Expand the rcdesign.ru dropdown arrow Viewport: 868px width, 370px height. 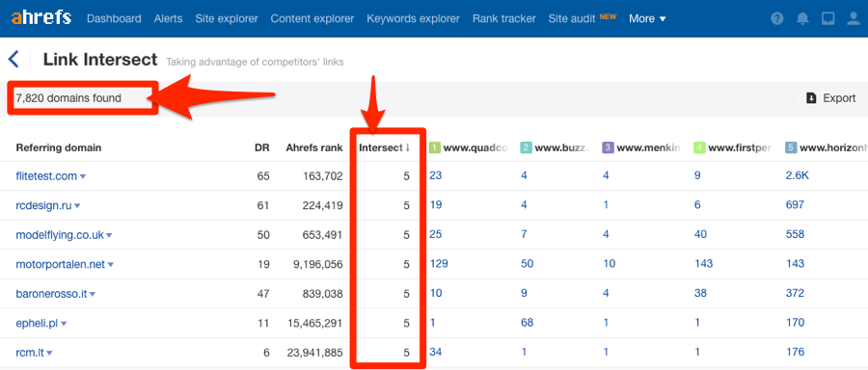click(x=77, y=206)
